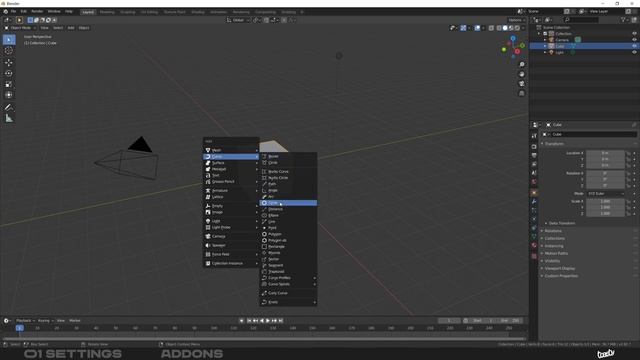
Task: Select Surface in the Add menu
Action: pyautogui.click(x=231, y=163)
